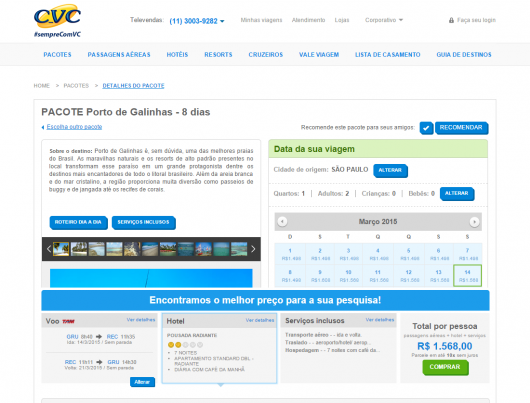Select the RESORTS menu item

point(218,54)
